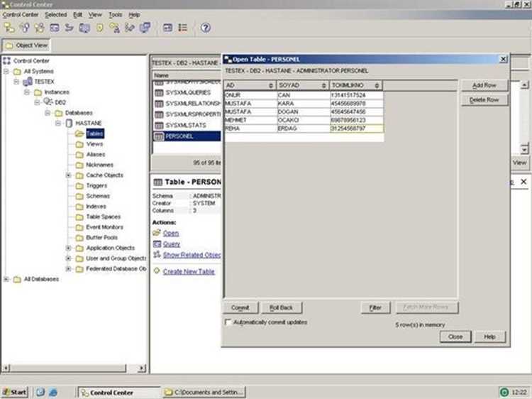Select the cell containing ERDAG

pyautogui.click(x=302, y=129)
